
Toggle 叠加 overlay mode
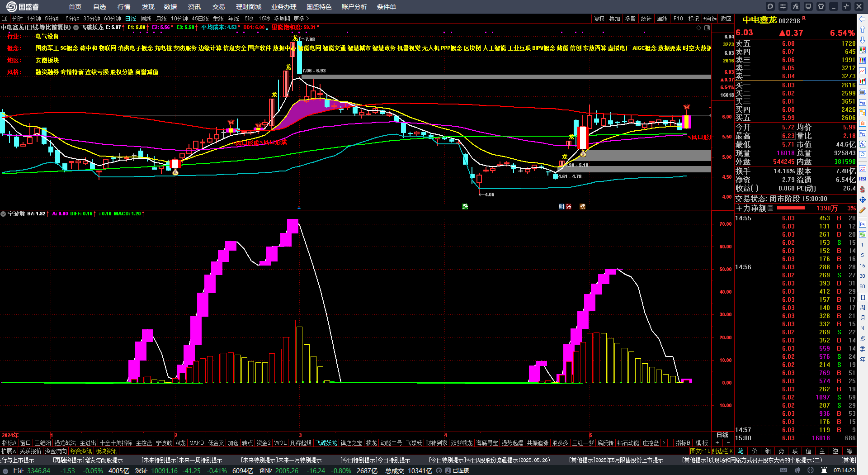(614, 19)
